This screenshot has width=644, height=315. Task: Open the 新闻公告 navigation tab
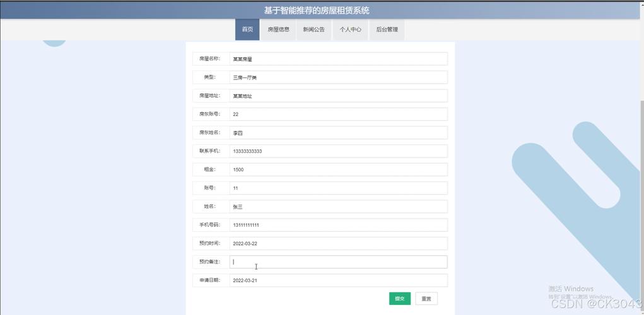[313, 30]
